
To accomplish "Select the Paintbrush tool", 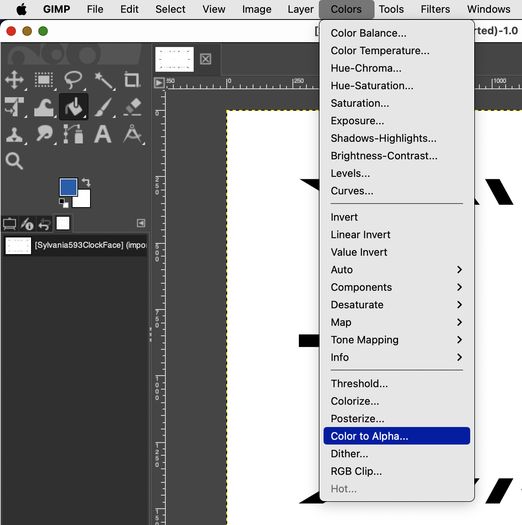I will coord(103,107).
